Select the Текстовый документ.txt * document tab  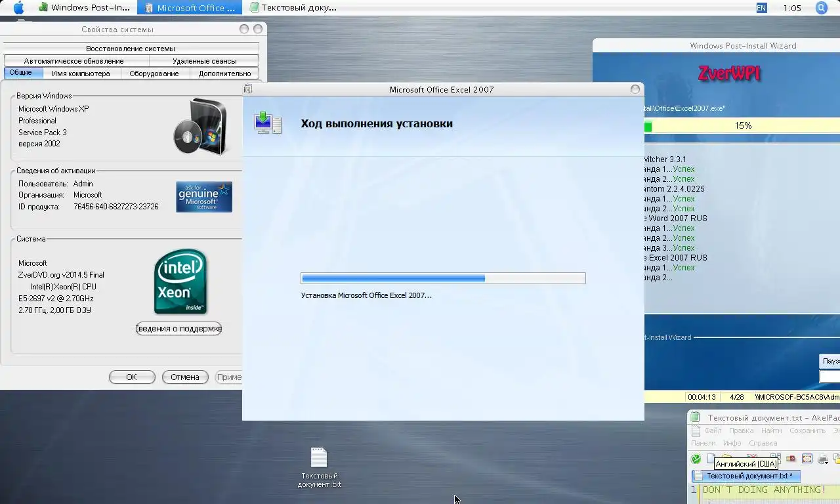coord(746,476)
